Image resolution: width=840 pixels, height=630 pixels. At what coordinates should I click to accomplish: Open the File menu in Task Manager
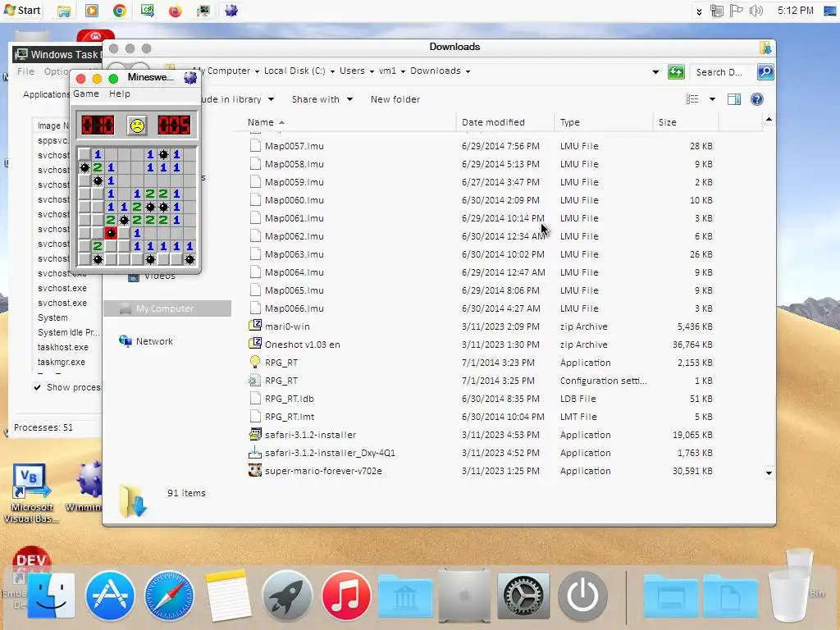point(25,71)
